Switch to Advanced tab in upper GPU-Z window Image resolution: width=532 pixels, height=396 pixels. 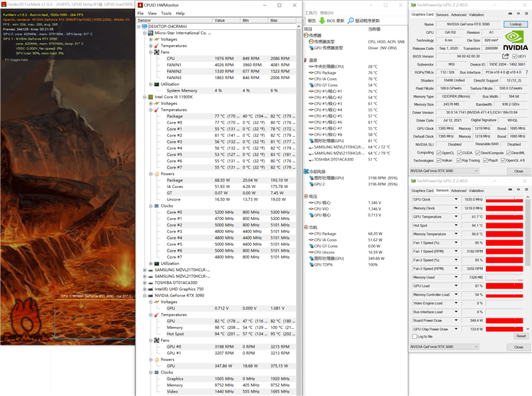point(459,15)
